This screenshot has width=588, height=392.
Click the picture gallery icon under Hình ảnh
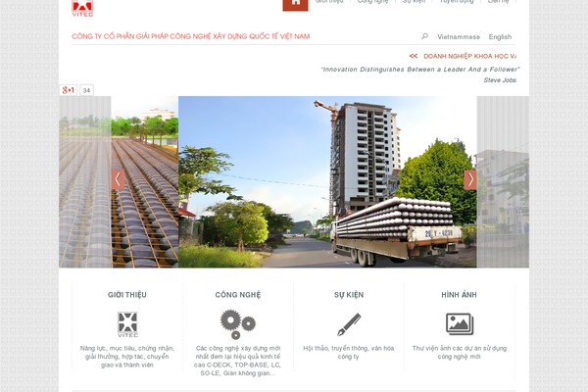[x=460, y=324]
